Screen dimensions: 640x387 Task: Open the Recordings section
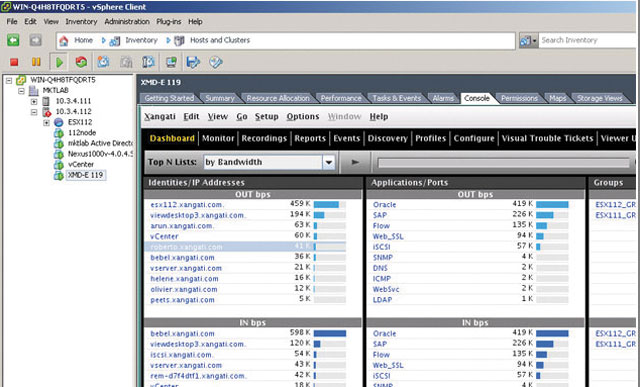click(264, 138)
